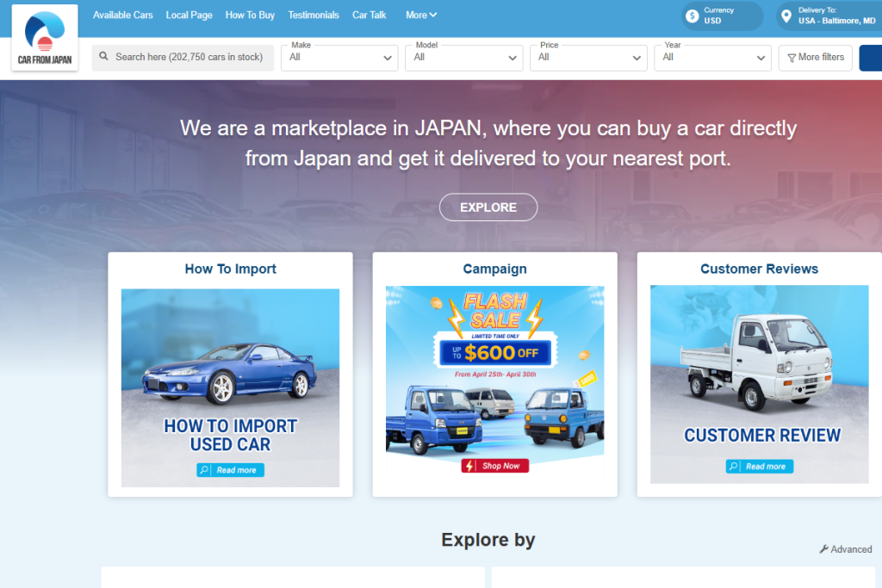
Task: Click Shop Now on Flash Sale banner
Action: [495, 466]
